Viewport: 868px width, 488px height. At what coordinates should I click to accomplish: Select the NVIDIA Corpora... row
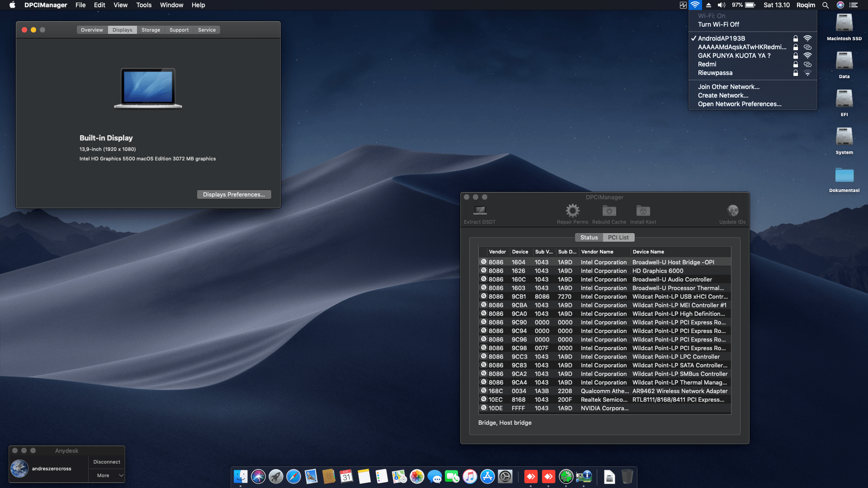(604, 408)
